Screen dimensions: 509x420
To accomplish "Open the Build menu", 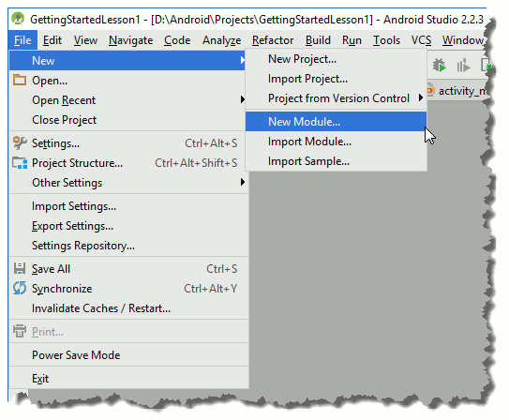I will (318, 40).
